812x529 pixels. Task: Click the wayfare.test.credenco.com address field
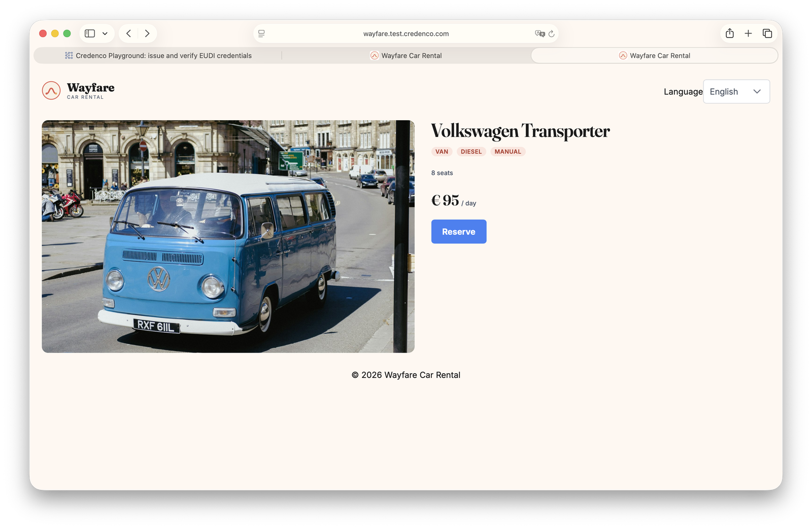click(406, 33)
